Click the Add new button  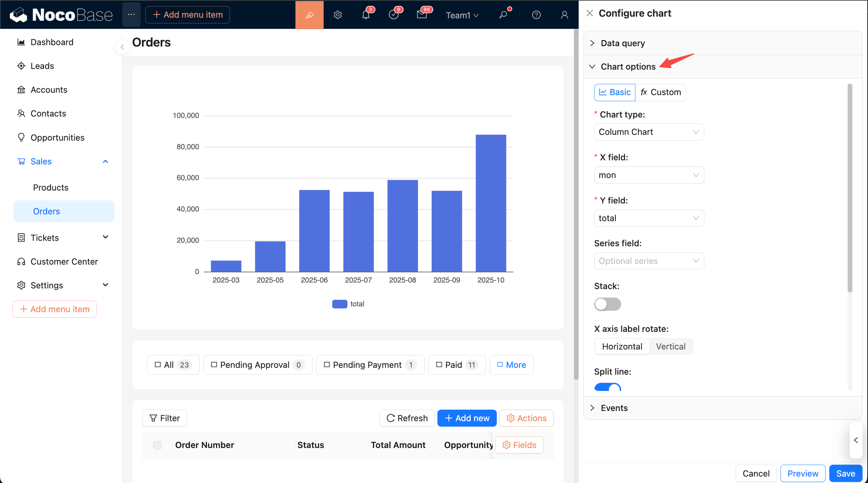[467, 418]
